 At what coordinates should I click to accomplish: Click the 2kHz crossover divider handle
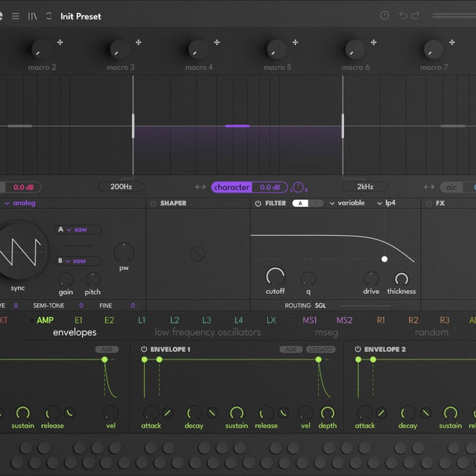pos(343,126)
